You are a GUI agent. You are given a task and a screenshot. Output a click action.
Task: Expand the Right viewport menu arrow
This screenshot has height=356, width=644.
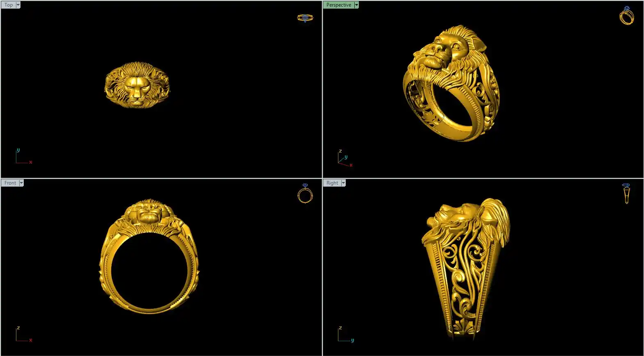click(x=343, y=183)
